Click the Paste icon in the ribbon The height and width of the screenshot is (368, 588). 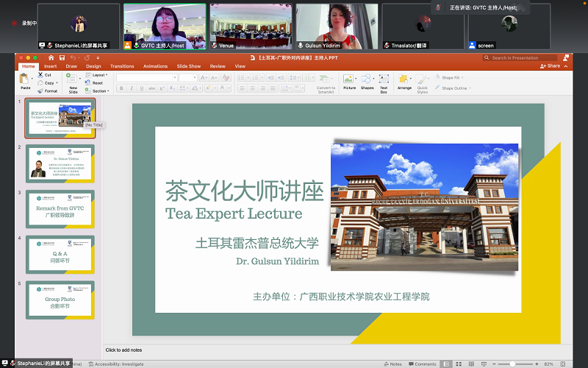click(x=25, y=79)
